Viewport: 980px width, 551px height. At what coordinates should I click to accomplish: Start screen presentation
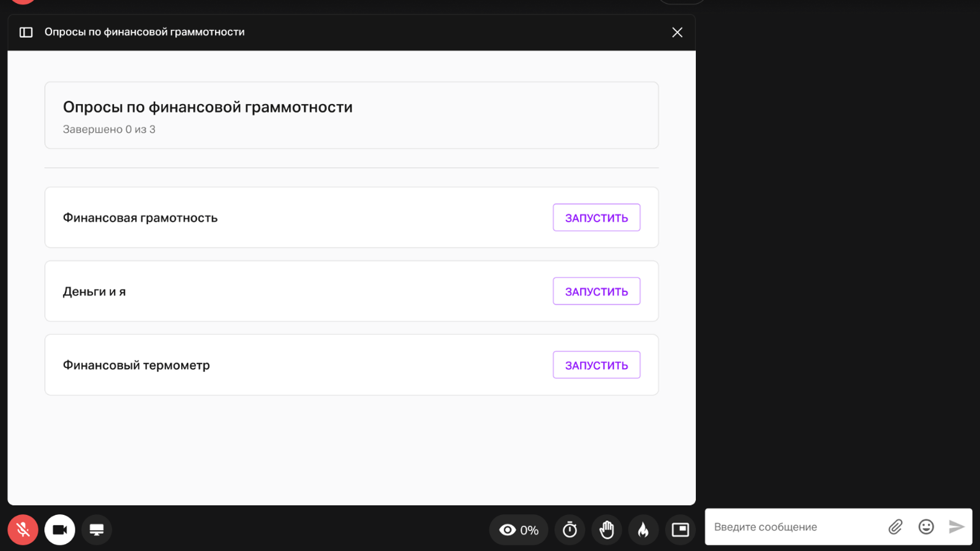tap(97, 530)
